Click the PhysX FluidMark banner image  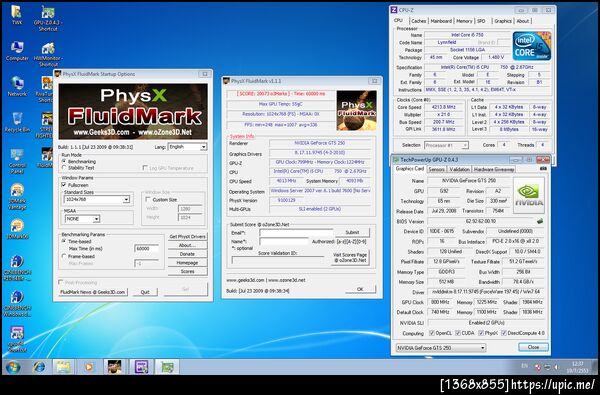[x=133, y=111]
